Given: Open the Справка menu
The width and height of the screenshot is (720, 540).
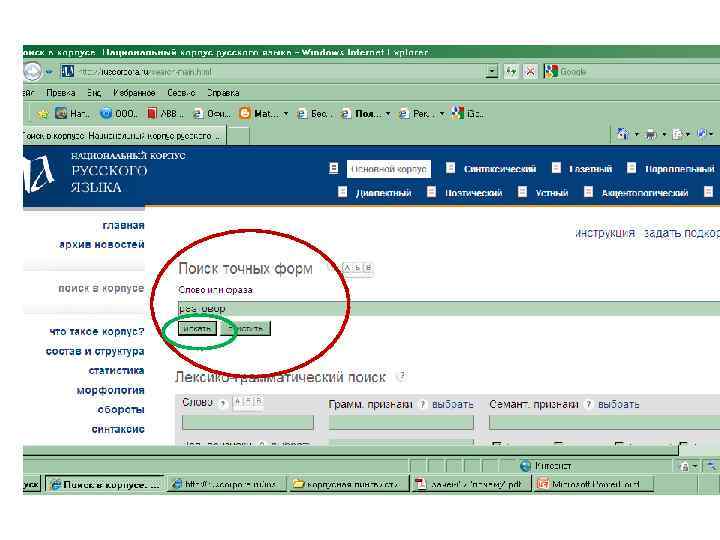Looking at the screenshot, I should [x=223, y=93].
